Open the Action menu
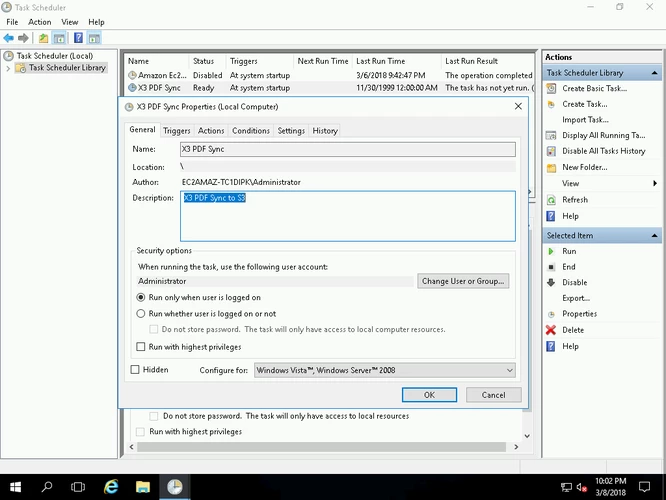 40,22
